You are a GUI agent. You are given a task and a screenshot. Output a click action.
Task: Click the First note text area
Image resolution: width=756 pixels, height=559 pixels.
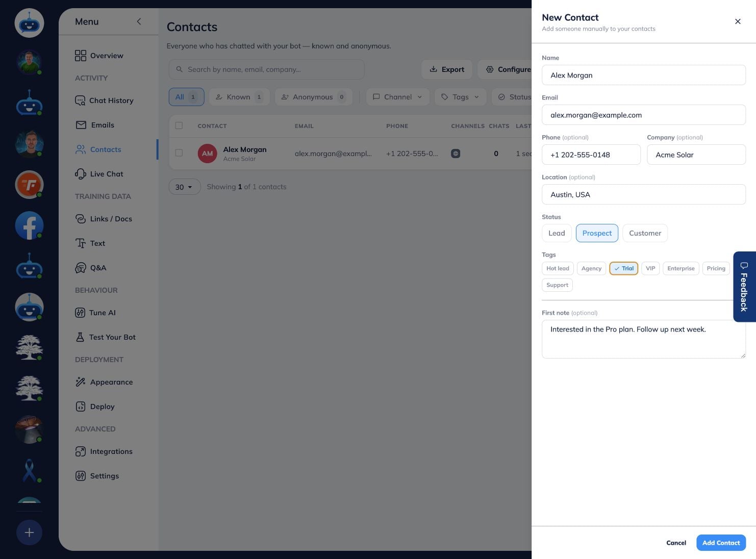(x=644, y=339)
